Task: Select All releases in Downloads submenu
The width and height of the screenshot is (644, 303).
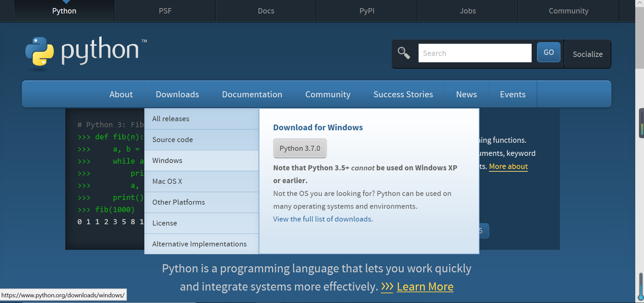Action: coord(202,119)
